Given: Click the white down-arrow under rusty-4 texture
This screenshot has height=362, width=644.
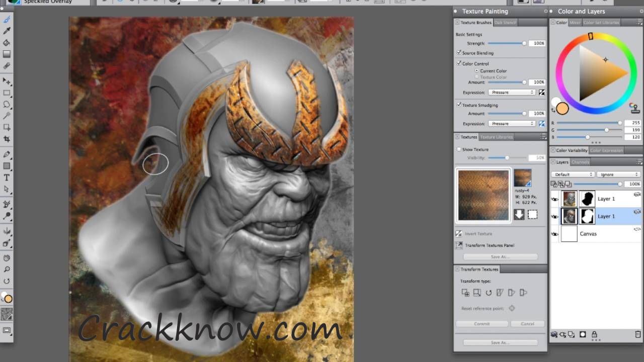Looking at the screenshot, I should coord(519,215).
